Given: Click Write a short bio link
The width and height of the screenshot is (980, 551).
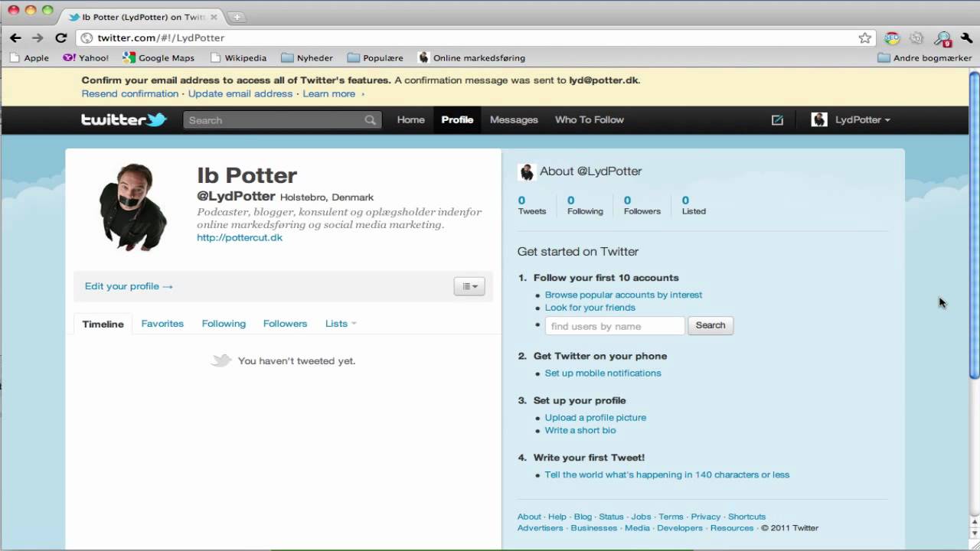Looking at the screenshot, I should pyautogui.click(x=580, y=430).
